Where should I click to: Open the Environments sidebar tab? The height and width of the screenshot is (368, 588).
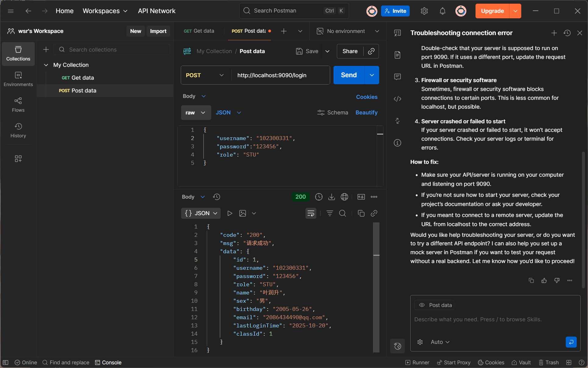point(18,79)
